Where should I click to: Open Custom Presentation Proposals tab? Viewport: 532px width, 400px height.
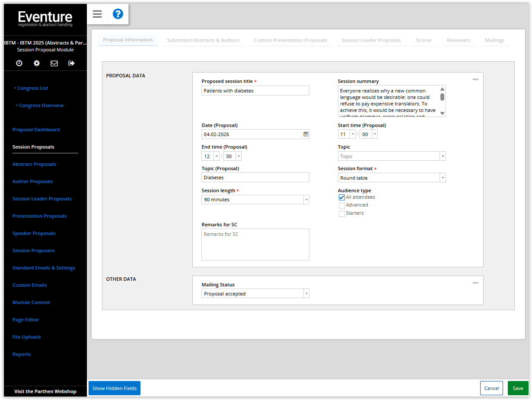tap(290, 40)
